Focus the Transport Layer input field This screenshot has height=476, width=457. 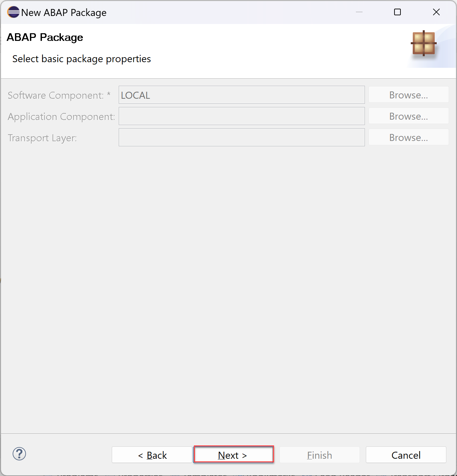point(241,137)
